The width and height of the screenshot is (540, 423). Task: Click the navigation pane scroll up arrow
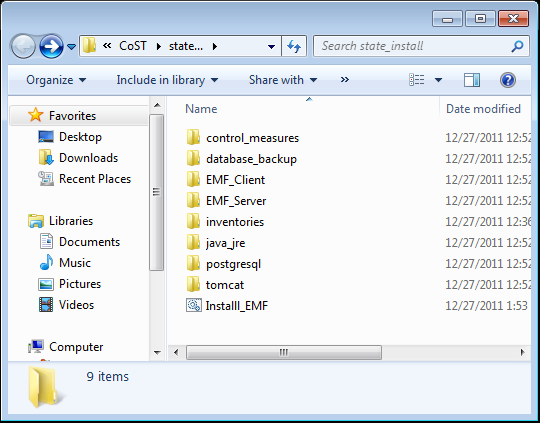(157, 105)
